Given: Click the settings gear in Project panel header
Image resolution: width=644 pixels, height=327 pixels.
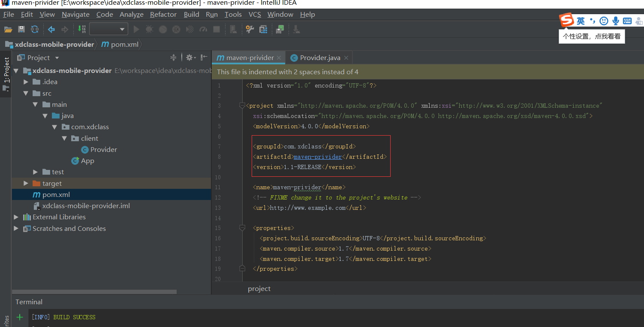Looking at the screenshot, I should pyautogui.click(x=190, y=57).
